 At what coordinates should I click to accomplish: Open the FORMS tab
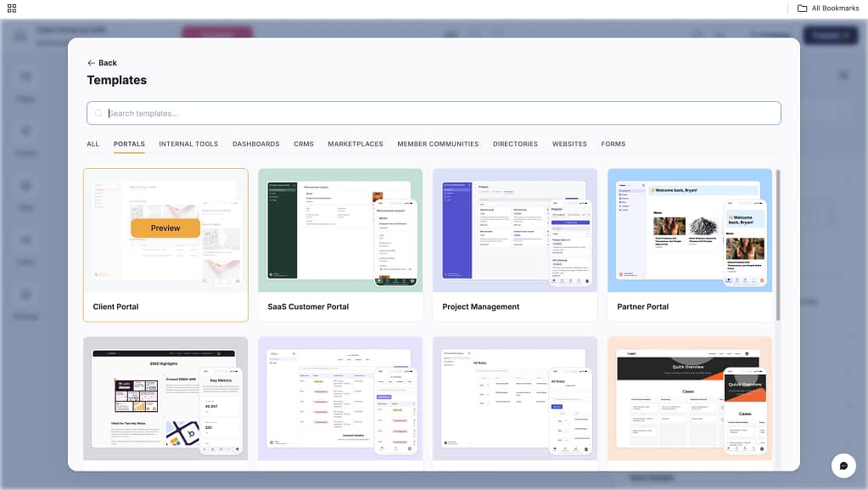click(613, 144)
